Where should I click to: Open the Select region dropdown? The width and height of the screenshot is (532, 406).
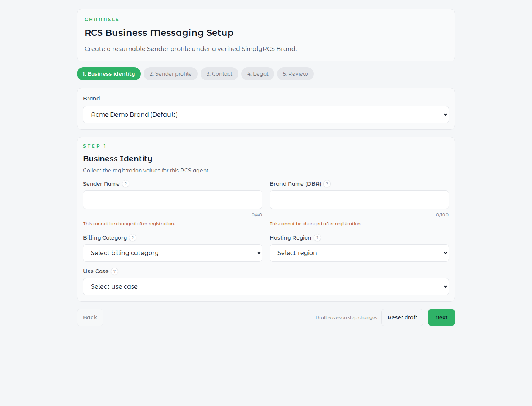(359, 253)
